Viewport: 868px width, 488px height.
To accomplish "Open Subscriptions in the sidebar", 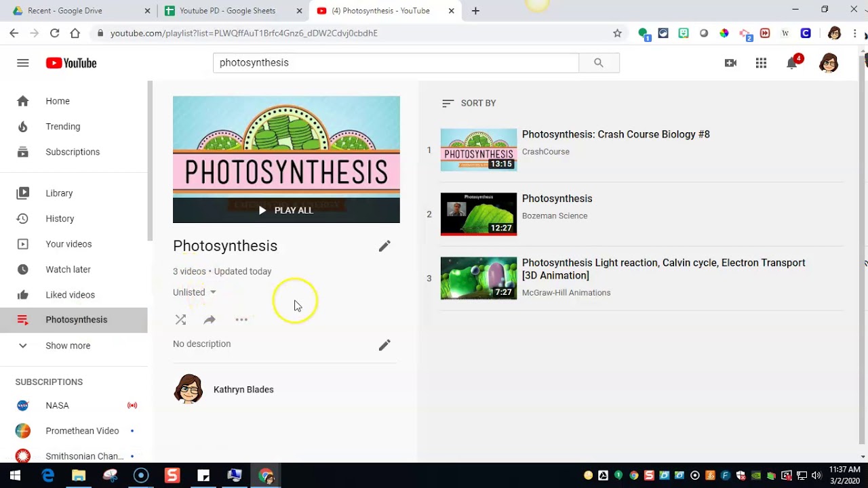I will point(74,152).
